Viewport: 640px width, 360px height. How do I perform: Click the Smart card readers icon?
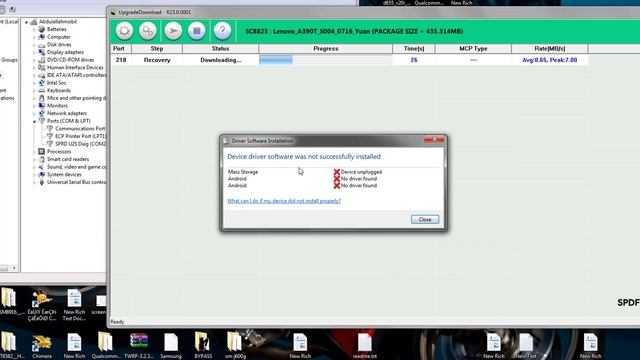tap(42, 159)
